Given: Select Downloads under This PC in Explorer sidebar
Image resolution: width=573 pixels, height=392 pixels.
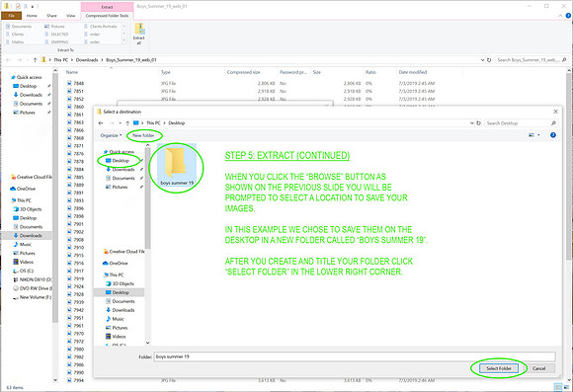Looking at the screenshot, I should click(28, 236).
